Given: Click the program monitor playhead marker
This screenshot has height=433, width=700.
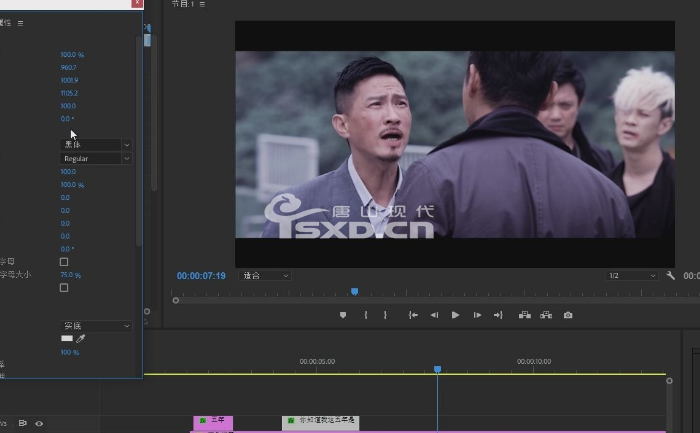Looking at the screenshot, I should [354, 291].
